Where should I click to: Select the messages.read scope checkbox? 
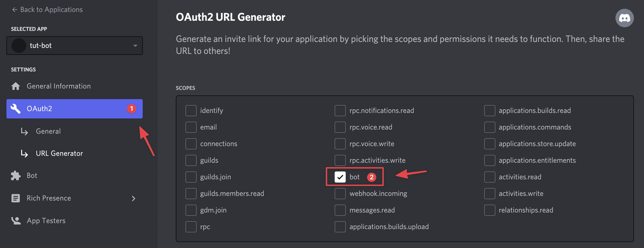(x=340, y=210)
